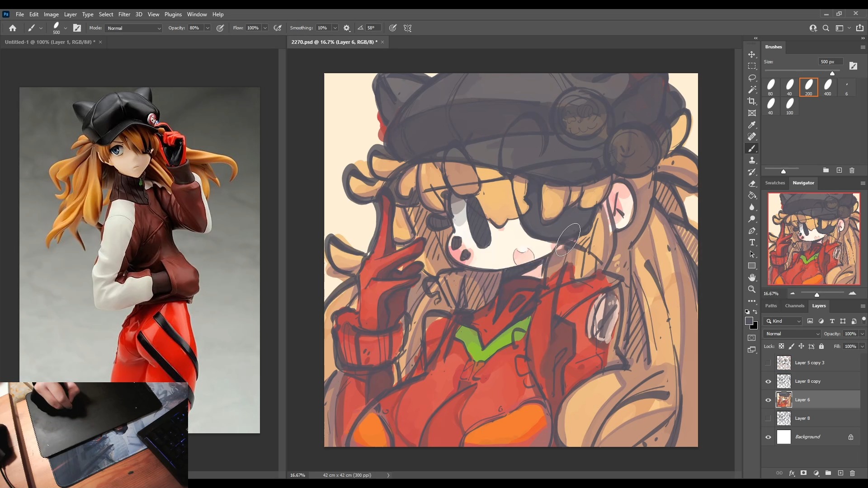The width and height of the screenshot is (868, 488).
Task: Select the Layer 8 copy layer row
Action: coord(811,381)
